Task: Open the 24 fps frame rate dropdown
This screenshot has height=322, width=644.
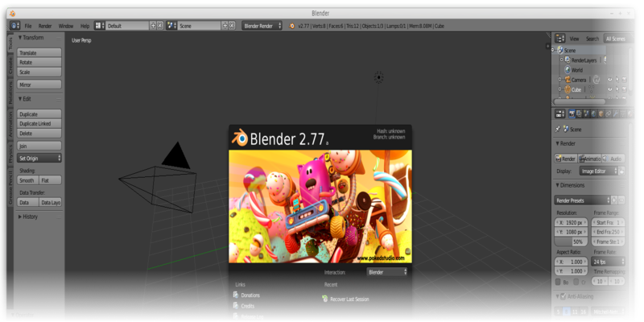Action: [609, 262]
